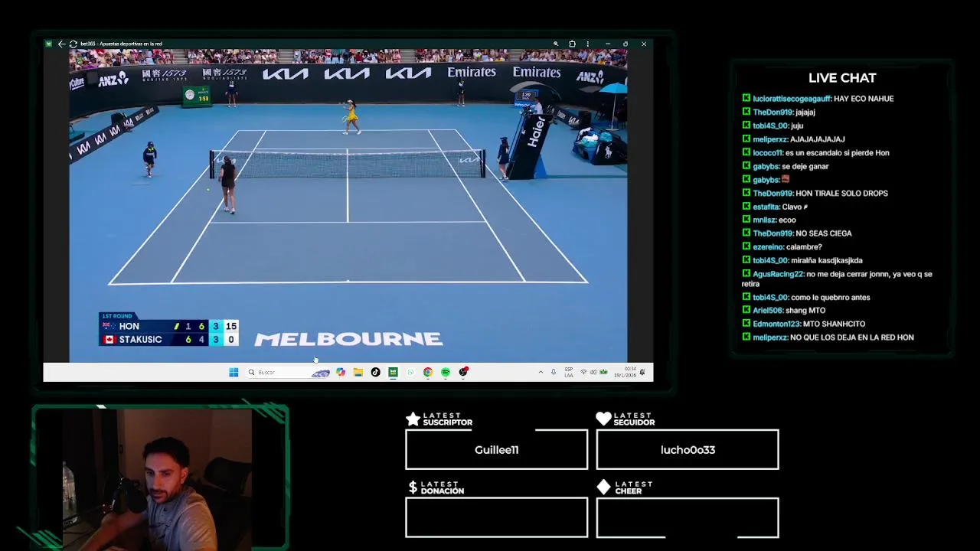Viewport: 980px width, 551px height.
Task: Click chat message "se deje ganar"
Action: (x=805, y=166)
